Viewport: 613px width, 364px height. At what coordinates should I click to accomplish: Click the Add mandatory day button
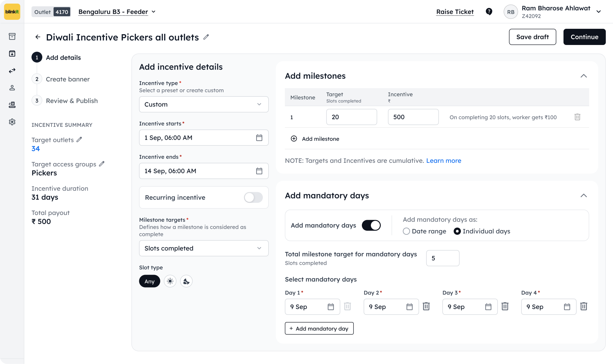pos(319,329)
